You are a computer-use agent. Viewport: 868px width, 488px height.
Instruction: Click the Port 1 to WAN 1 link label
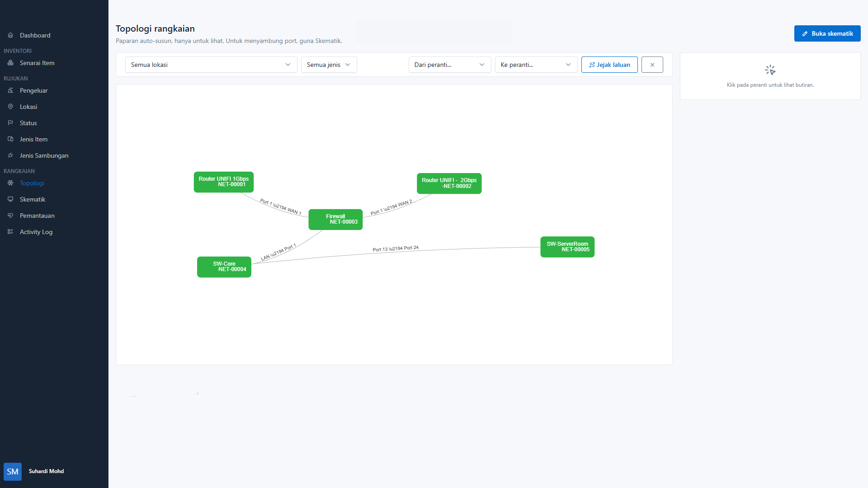tap(281, 207)
